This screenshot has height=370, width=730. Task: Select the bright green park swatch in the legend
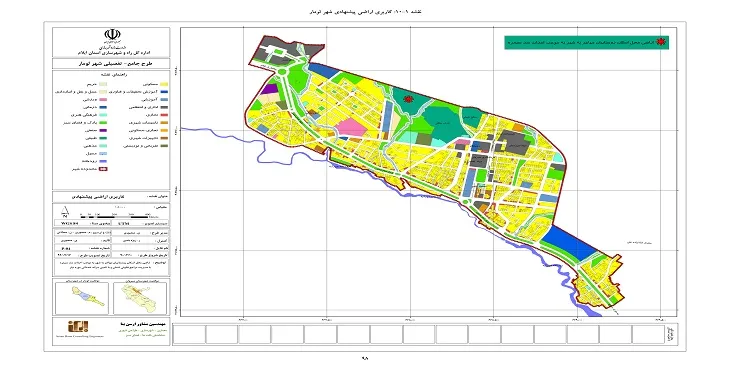pos(103,122)
